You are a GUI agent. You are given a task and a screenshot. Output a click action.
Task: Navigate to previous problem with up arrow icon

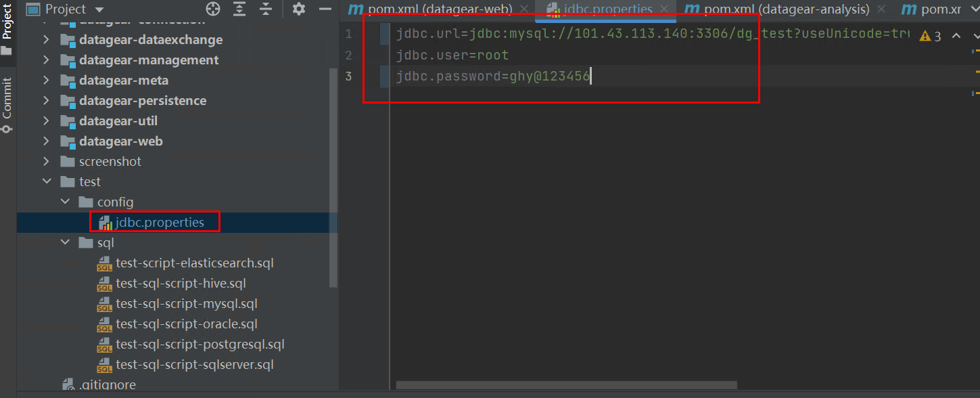coord(955,35)
